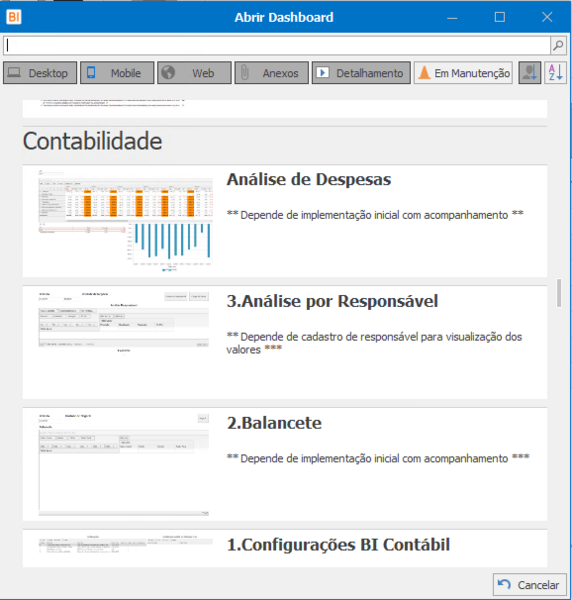The height and width of the screenshot is (600, 572).
Task: Click the user sort icon button
Action: click(x=530, y=73)
